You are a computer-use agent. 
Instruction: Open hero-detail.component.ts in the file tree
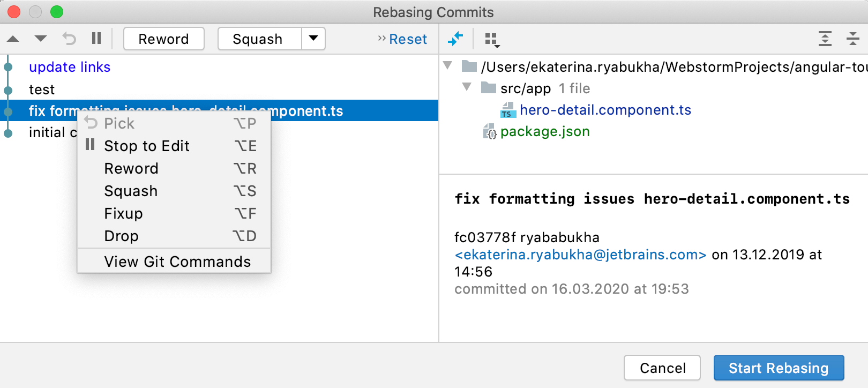(x=605, y=110)
